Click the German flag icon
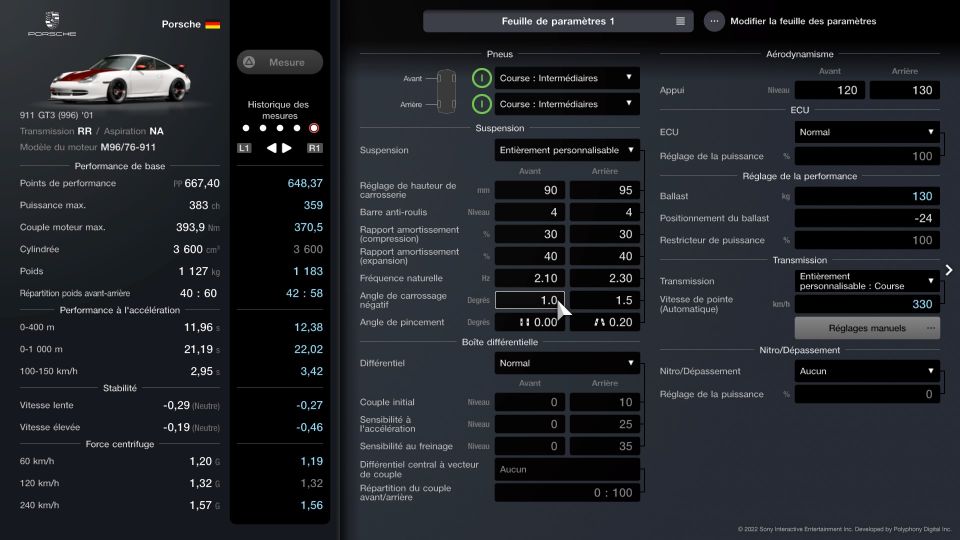This screenshot has height=540, width=960. coord(212,24)
